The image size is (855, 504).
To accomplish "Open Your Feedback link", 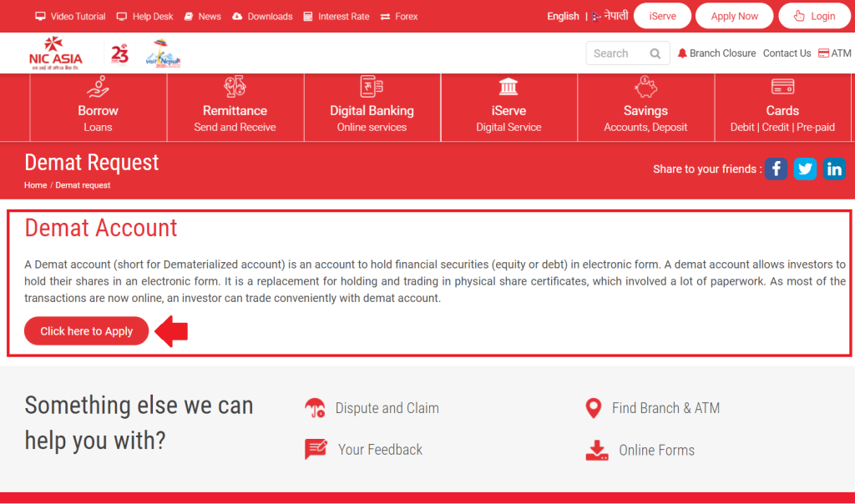I will click(380, 450).
